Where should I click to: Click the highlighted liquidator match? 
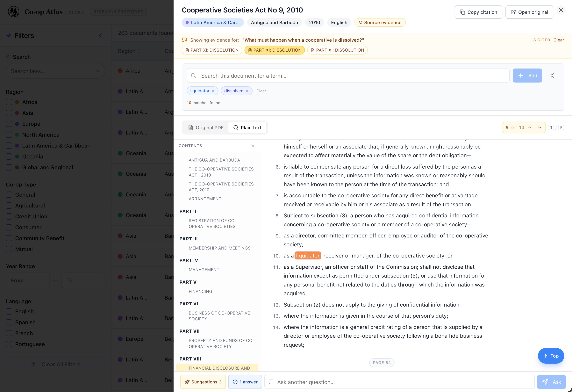pyautogui.click(x=308, y=256)
